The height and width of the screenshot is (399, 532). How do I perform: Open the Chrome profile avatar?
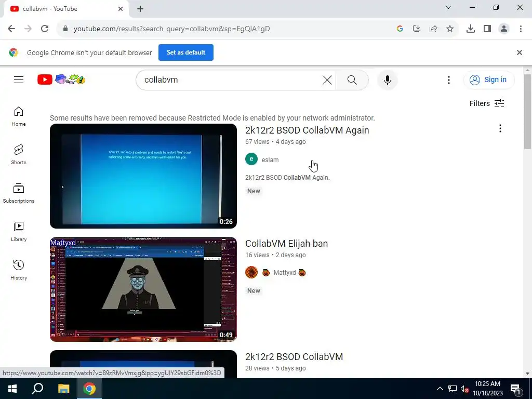504,29
